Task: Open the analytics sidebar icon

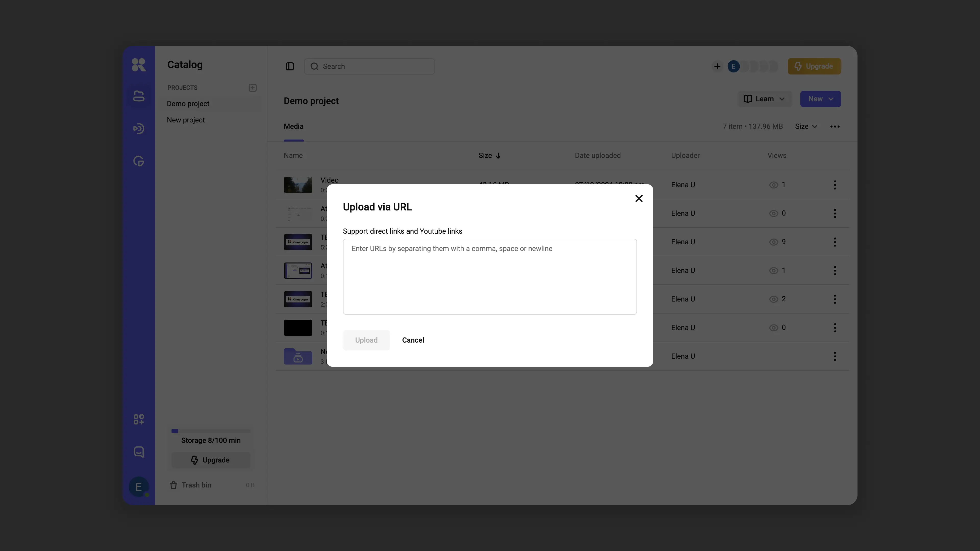Action: pyautogui.click(x=139, y=161)
